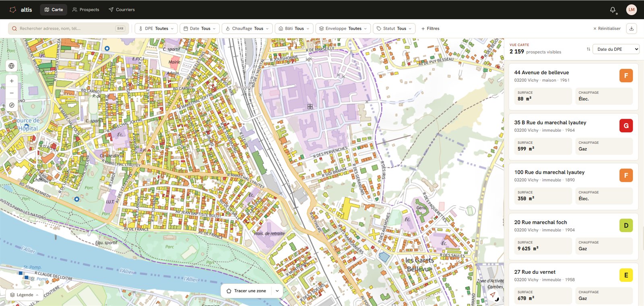Open prospect 35 B Rue du marechal lyautey
Screen dimensions: 644x306
(573, 136)
